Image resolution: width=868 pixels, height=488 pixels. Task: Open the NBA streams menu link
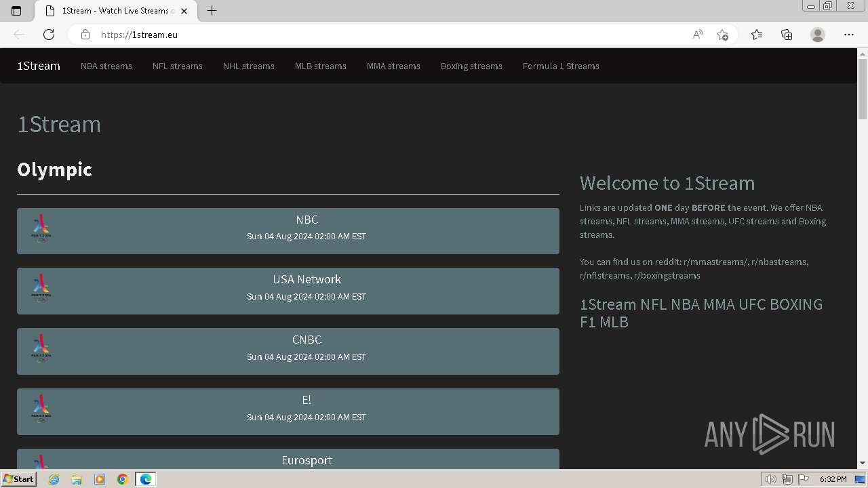click(106, 66)
